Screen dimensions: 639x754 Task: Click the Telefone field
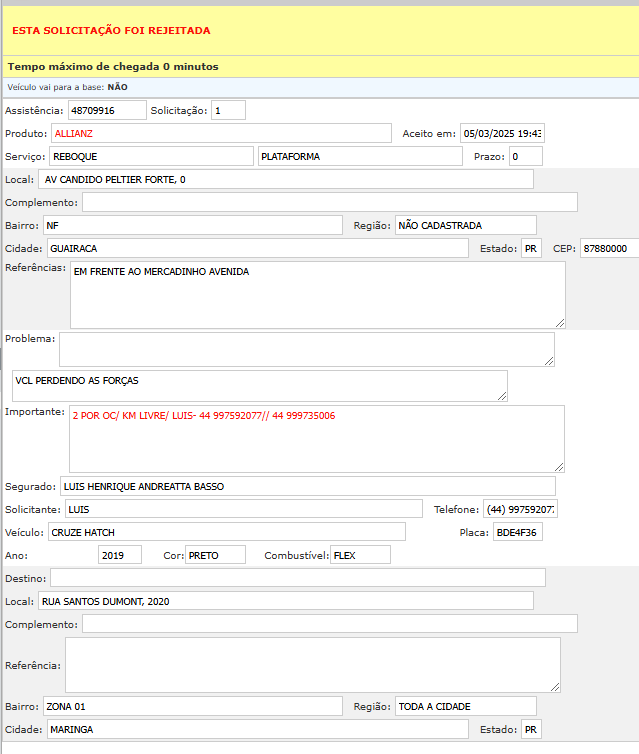point(520,509)
